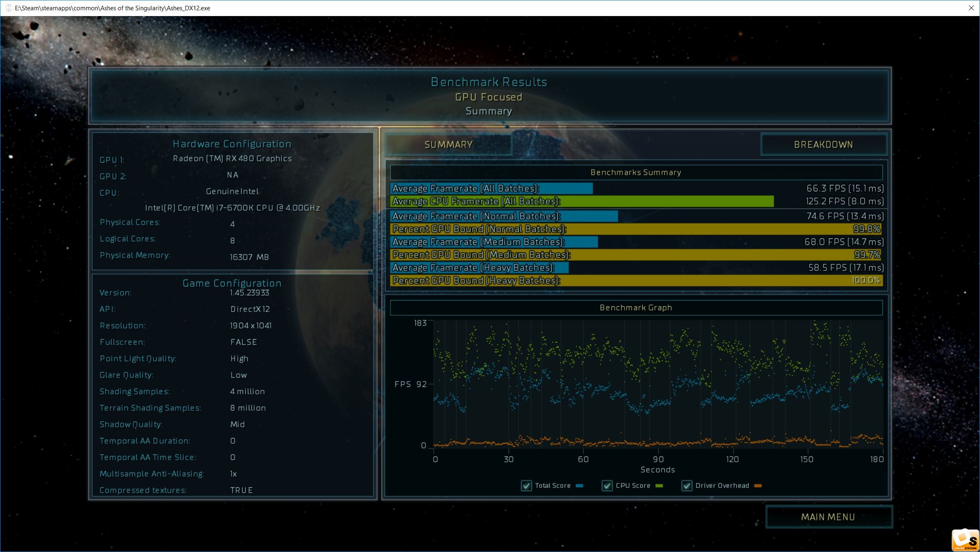Click the Benchmark Graph header
The width and height of the screenshot is (980, 552).
coord(636,307)
